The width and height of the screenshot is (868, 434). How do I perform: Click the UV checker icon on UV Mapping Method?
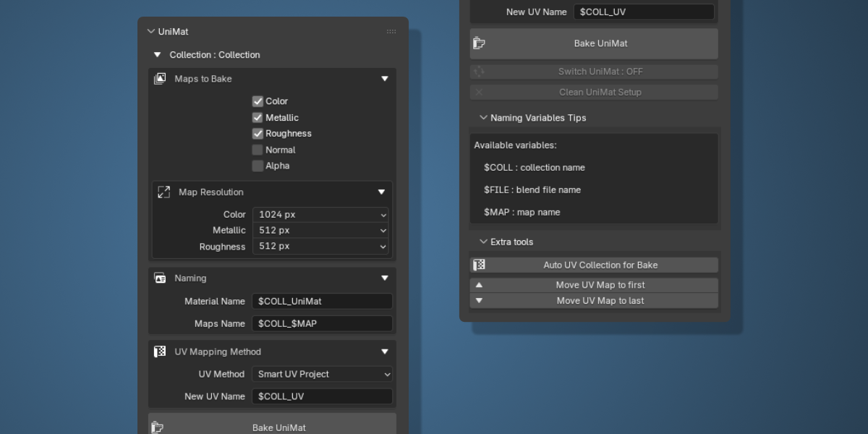[160, 352]
